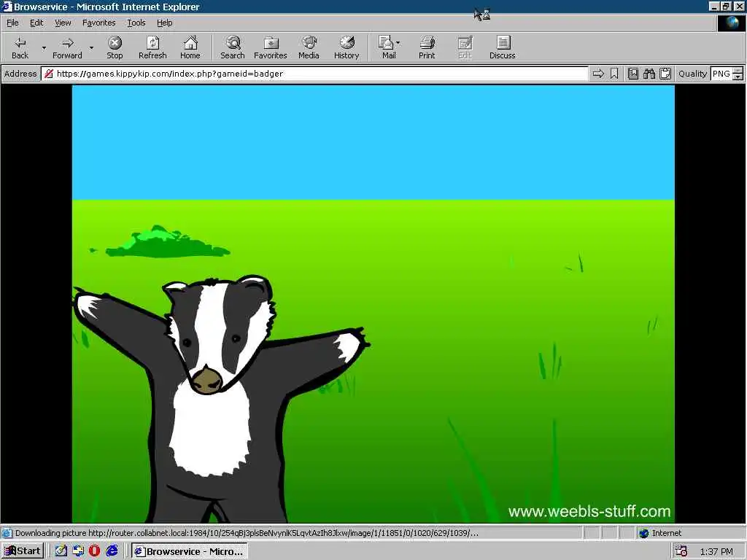Click the system tray icon beside the clock
Screen dimensions: 747x560
tap(681, 551)
